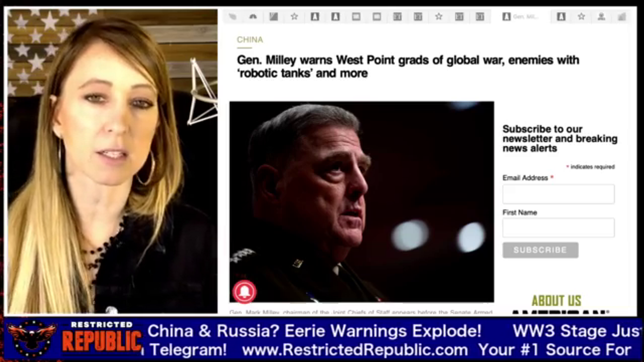This screenshot has width=644, height=362.
Task: Click the A icon right of Gen. Mil tab
Action: click(x=561, y=17)
